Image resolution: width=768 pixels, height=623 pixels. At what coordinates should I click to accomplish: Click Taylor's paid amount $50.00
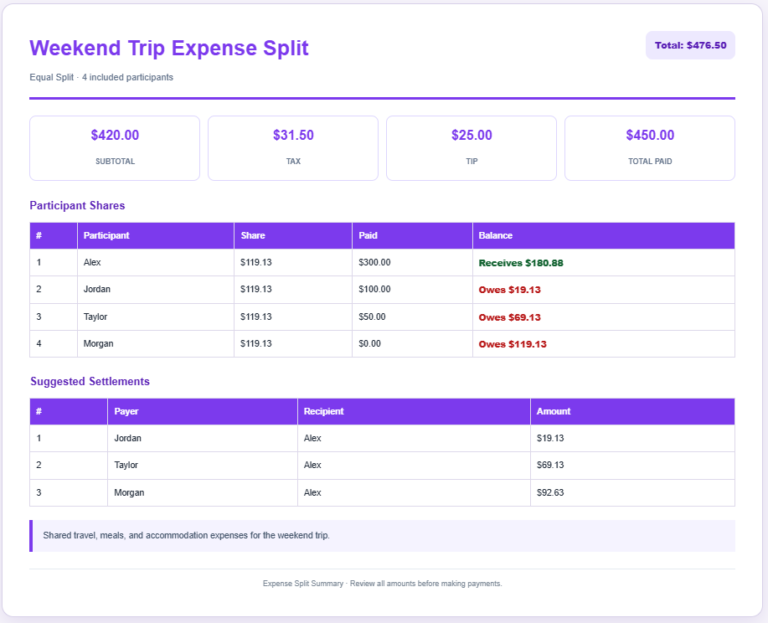click(372, 317)
